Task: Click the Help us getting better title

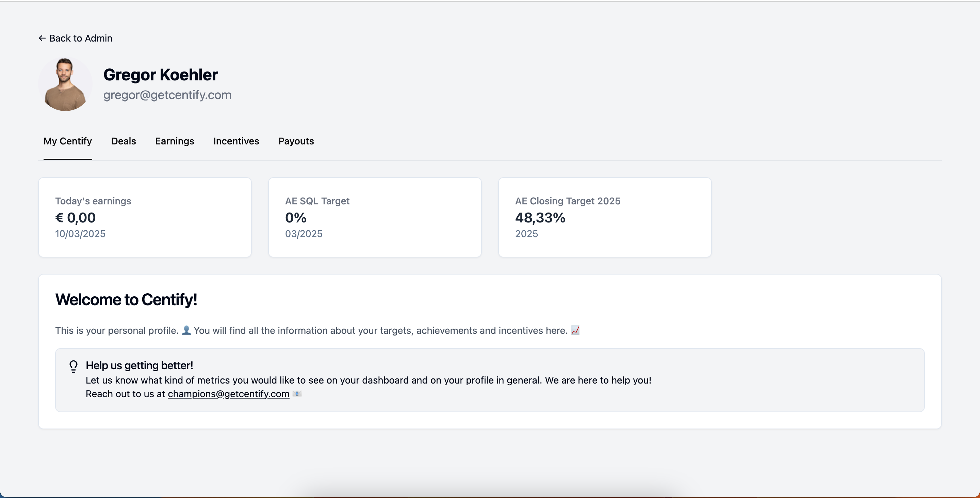Action: (139, 365)
